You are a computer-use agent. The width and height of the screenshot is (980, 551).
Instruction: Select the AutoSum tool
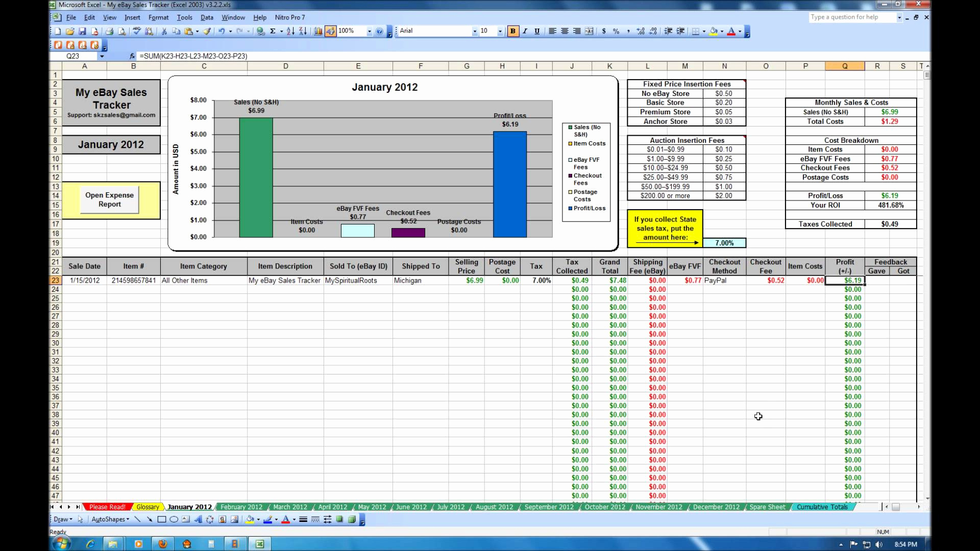coord(273,31)
